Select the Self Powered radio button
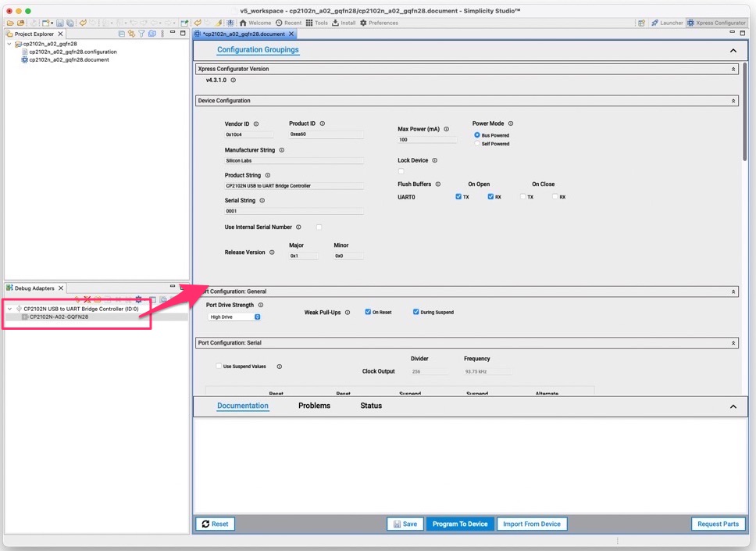Image resolution: width=756 pixels, height=551 pixels. 477,144
